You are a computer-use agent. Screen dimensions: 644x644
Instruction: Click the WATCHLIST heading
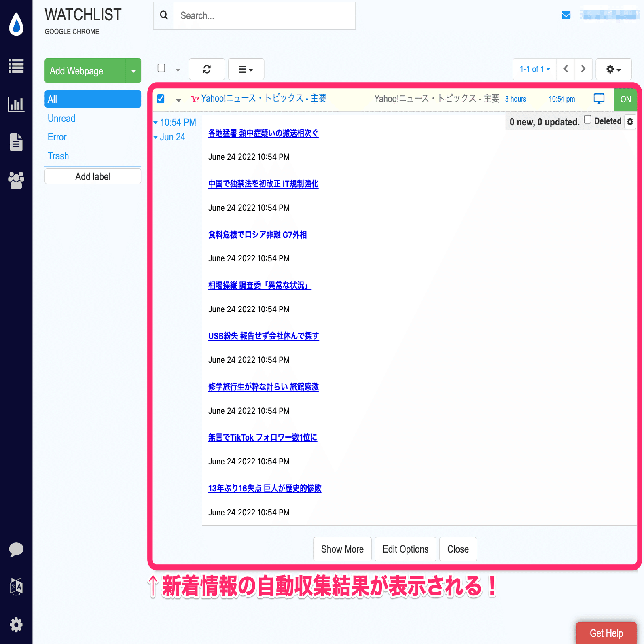83,15
